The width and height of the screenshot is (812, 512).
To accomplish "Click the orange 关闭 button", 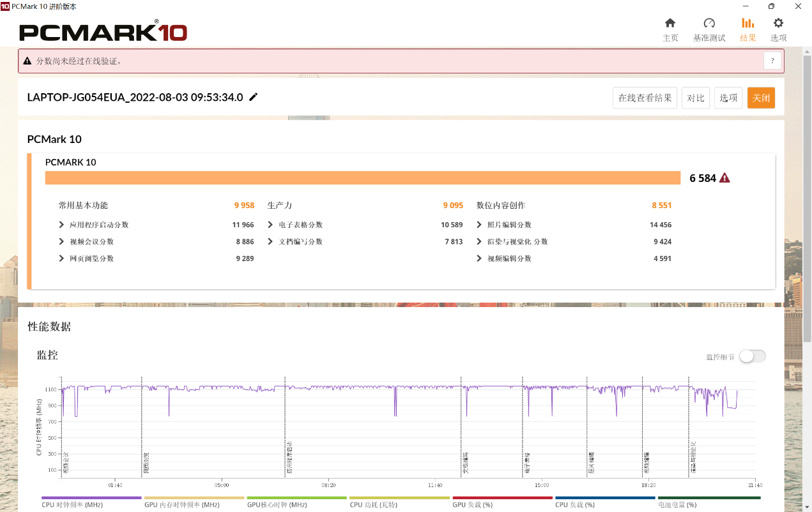I will point(761,98).
